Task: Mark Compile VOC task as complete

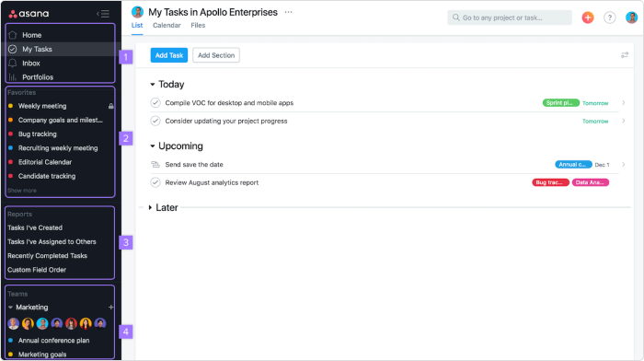Action: point(155,103)
